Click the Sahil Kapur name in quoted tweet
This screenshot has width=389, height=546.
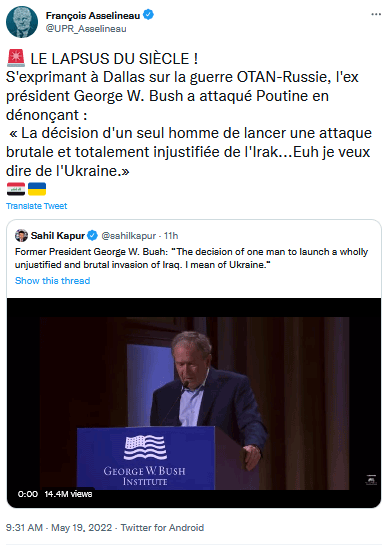[x=57, y=236]
